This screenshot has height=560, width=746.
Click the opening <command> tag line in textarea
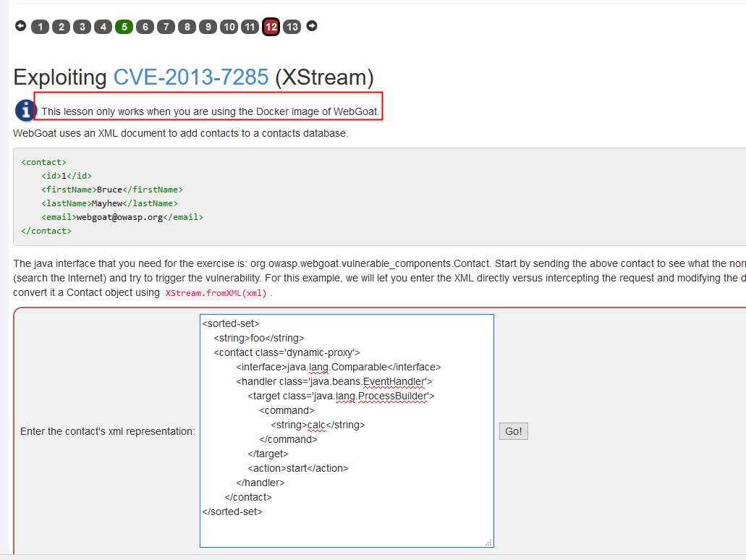pos(287,410)
